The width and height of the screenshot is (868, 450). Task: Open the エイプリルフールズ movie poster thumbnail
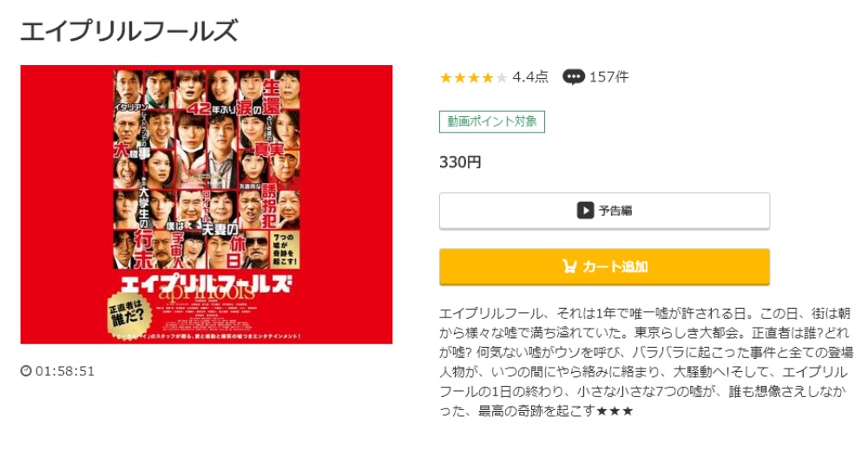coord(207,205)
